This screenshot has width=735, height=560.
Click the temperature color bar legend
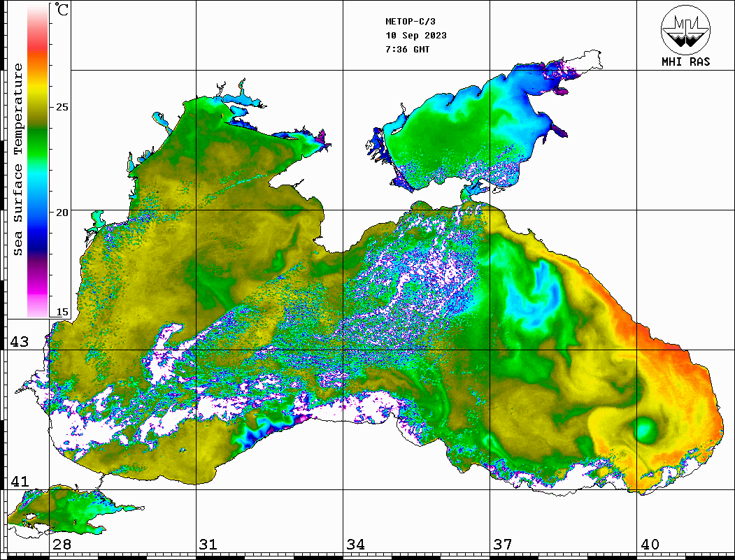[38, 161]
